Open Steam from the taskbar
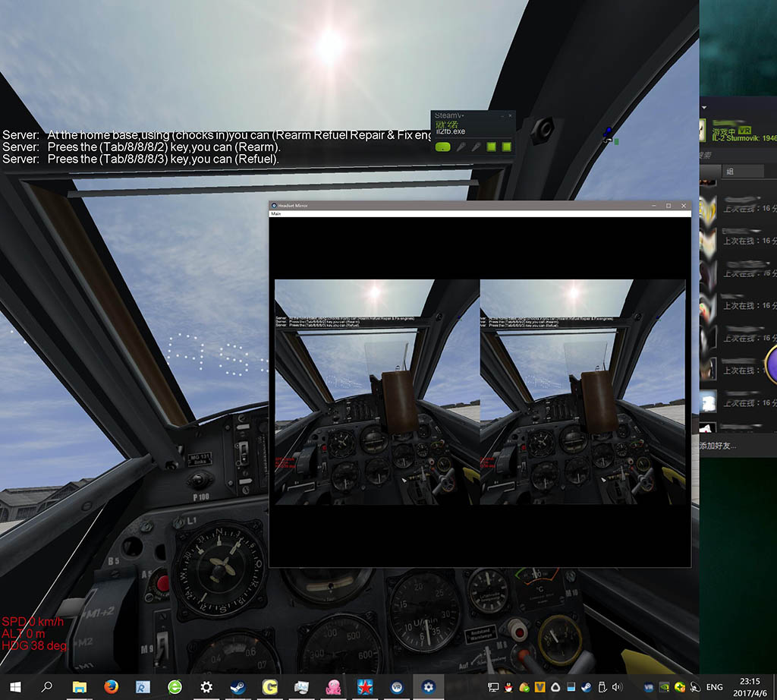Image resolution: width=777 pixels, height=700 pixels. coord(238,687)
